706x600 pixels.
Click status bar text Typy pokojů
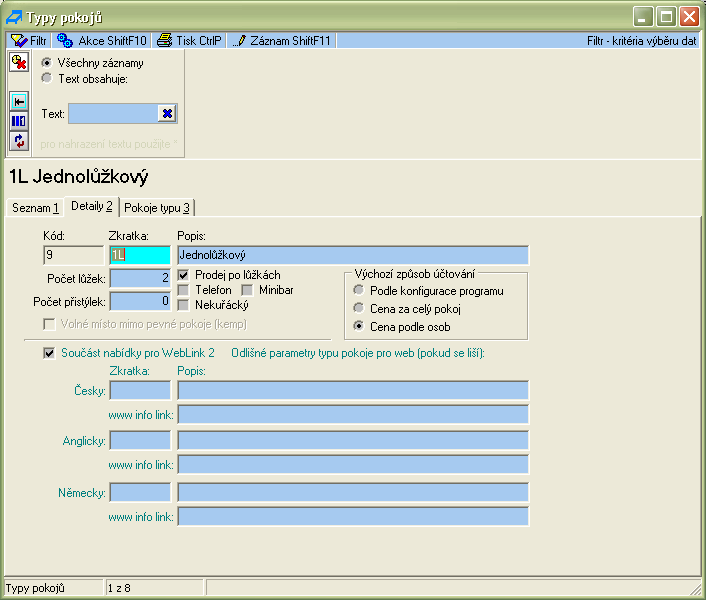coord(35,588)
